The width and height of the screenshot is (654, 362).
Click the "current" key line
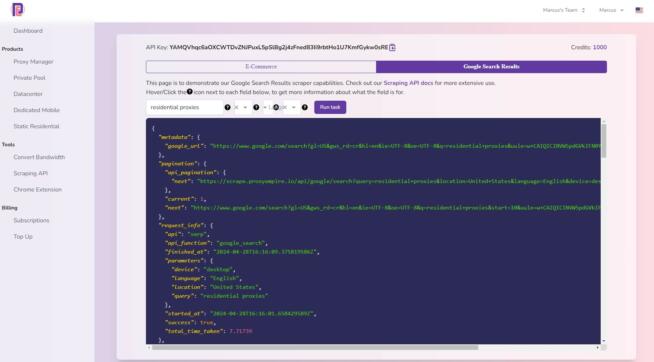tap(186, 199)
